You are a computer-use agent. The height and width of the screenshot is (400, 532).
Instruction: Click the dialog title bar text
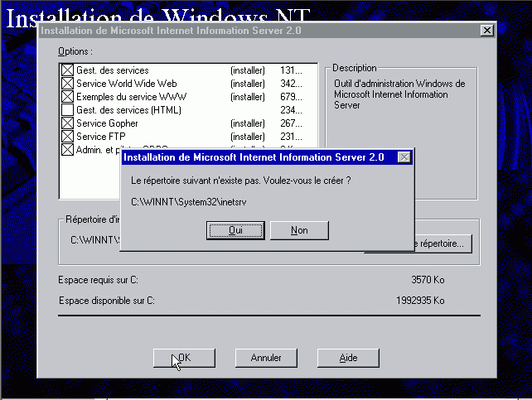(254, 157)
